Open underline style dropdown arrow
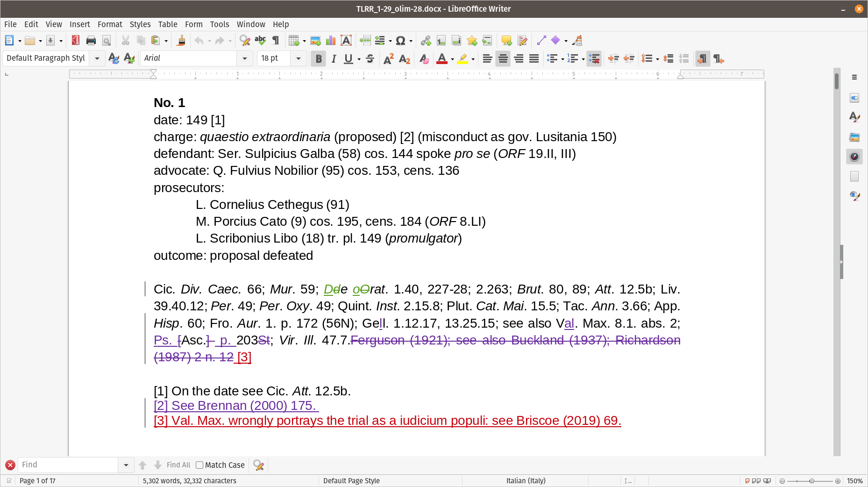868x487 pixels. point(359,59)
